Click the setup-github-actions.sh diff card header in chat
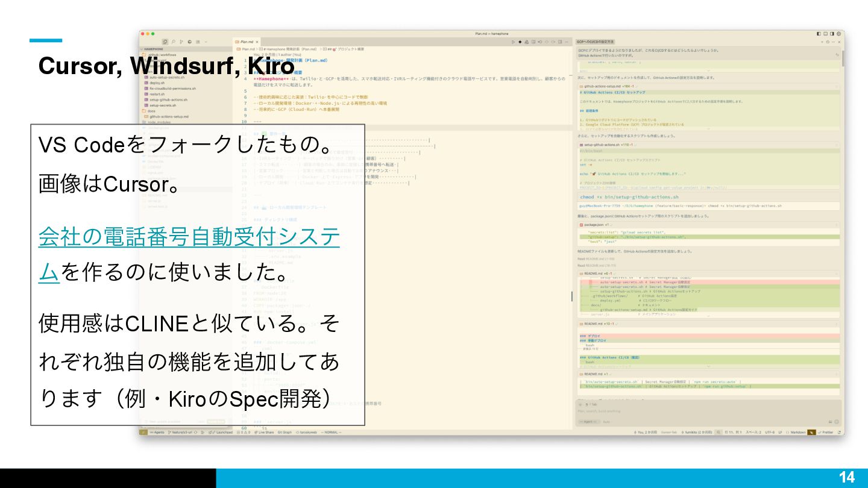The height and width of the screenshot is (488, 868). tap(708, 145)
